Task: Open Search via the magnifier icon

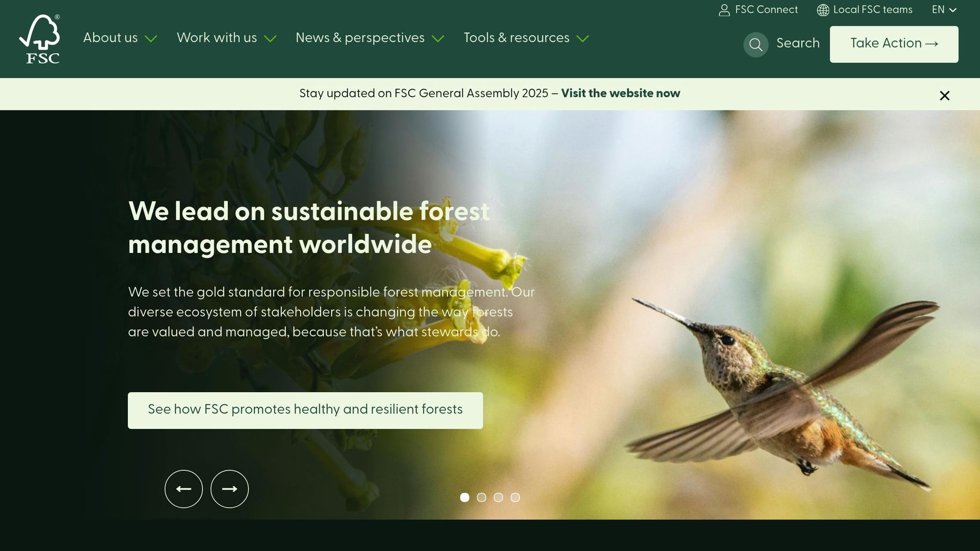Action: click(x=756, y=44)
